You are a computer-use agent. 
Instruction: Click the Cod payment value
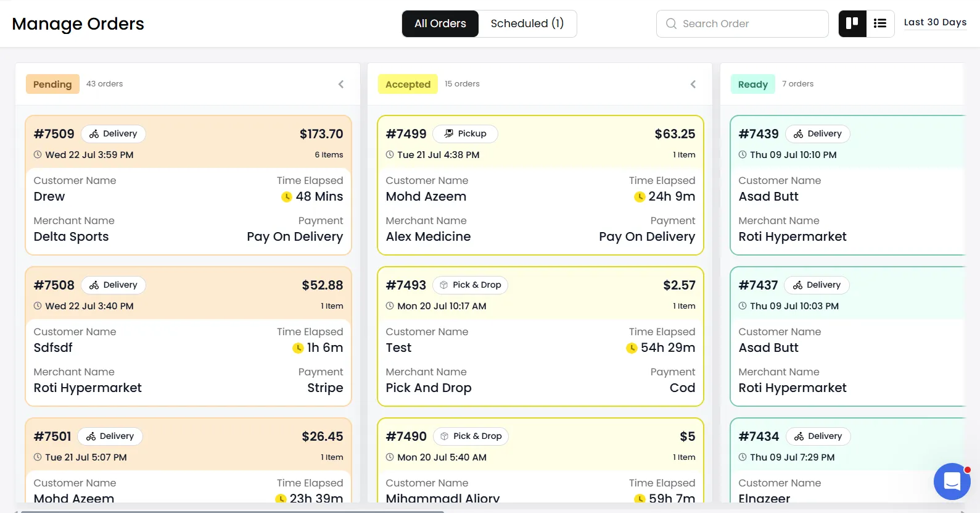coord(682,388)
